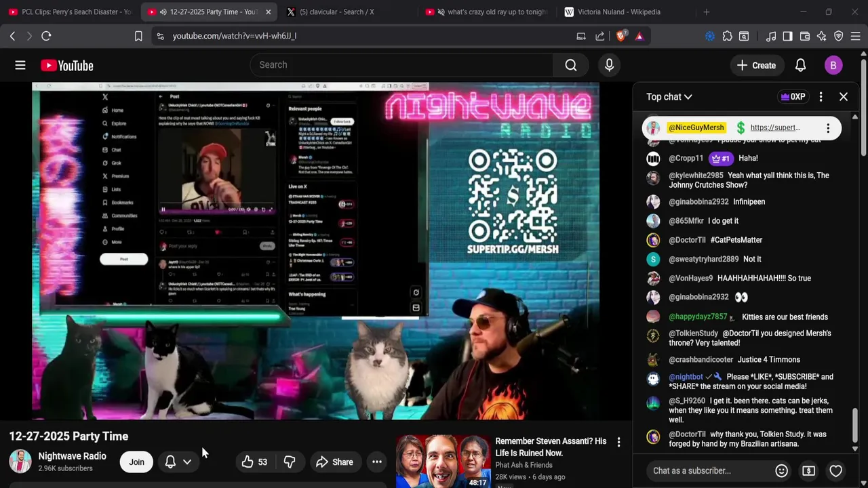Open the supertip link in pinned message
This screenshot has height=488, width=868.
point(775,127)
